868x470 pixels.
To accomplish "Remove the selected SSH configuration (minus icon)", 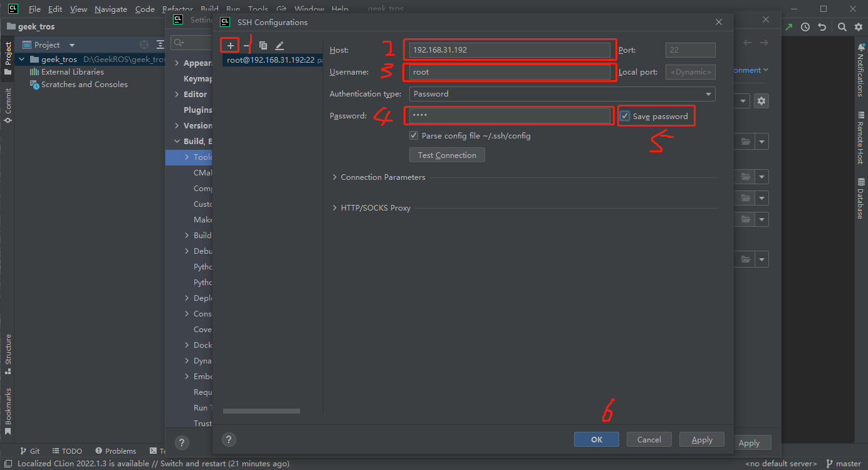I will [x=246, y=46].
